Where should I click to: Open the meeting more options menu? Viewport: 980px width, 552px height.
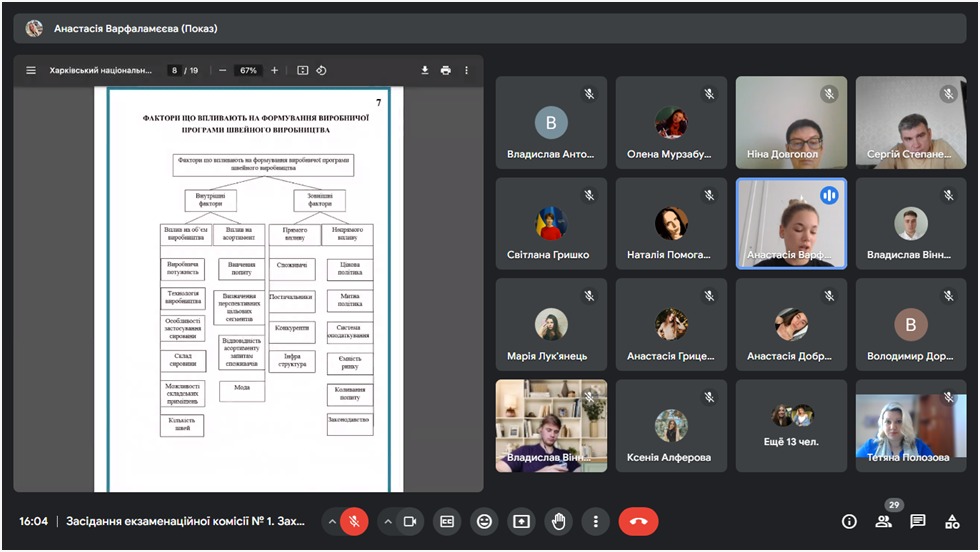click(595, 521)
